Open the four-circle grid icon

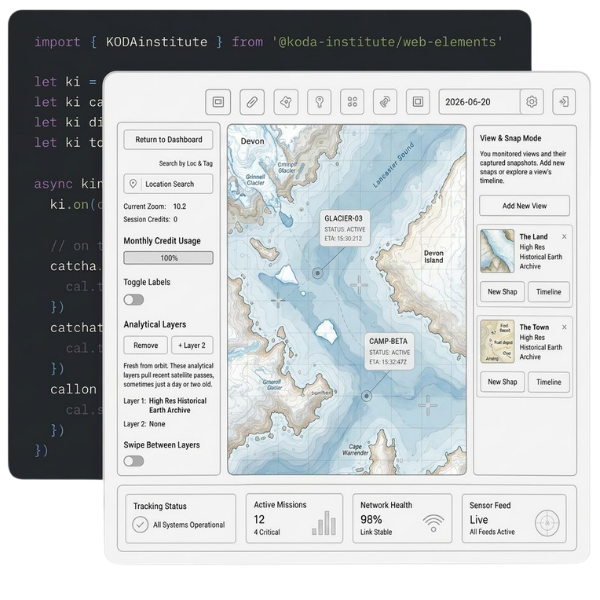(352, 102)
